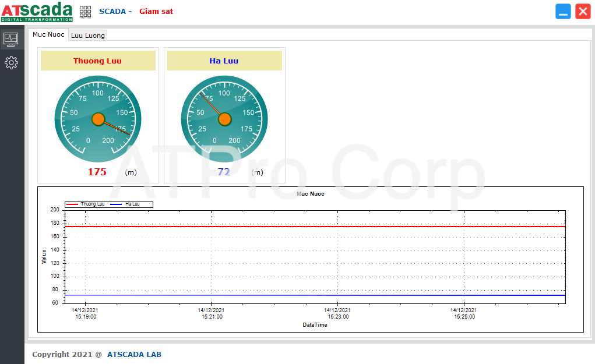Click the Thuong Luu header label
This screenshot has width=595, height=364.
click(x=97, y=61)
